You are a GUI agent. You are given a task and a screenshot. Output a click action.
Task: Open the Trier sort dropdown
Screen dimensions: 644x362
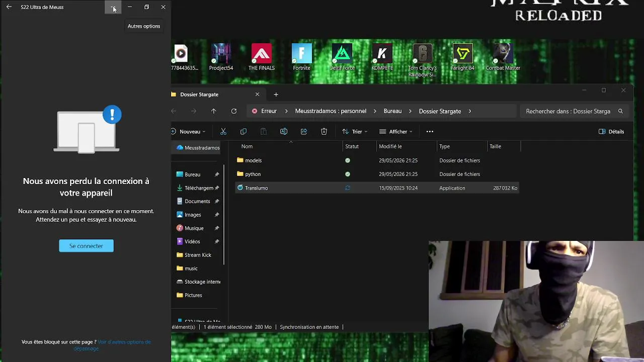click(355, 132)
